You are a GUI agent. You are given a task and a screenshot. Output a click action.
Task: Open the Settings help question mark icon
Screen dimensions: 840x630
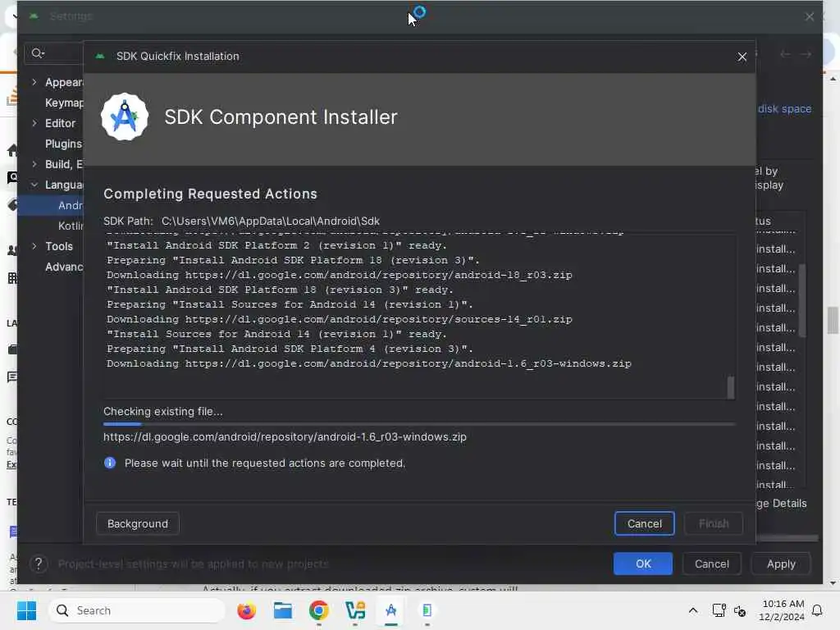39,564
